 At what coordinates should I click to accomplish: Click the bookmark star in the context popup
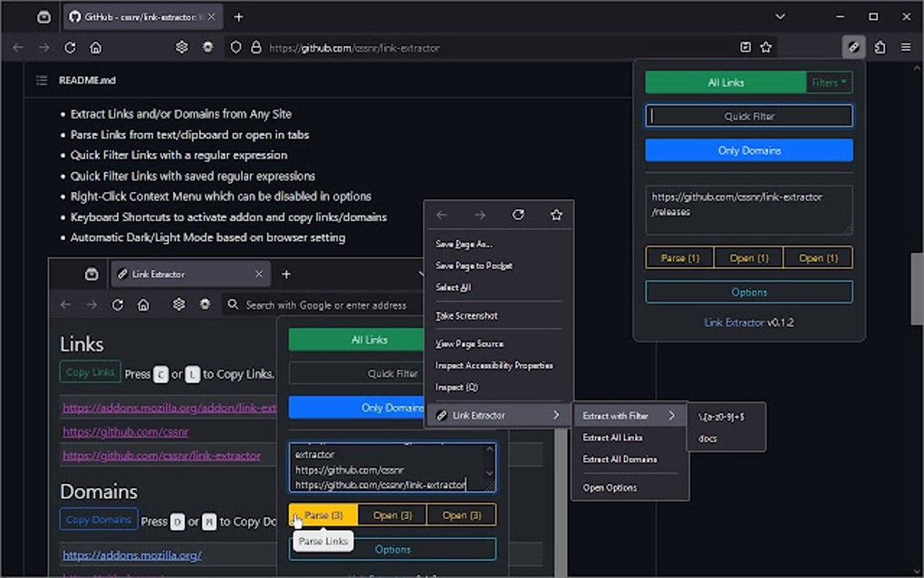556,215
